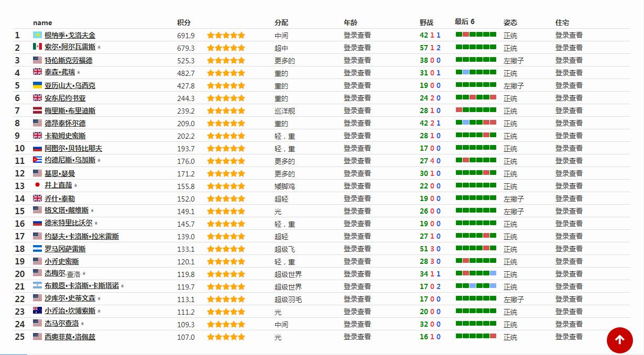Click Russia flag beside 德米特里比沃尔
The image size is (644, 355).
click(x=37, y=224)
